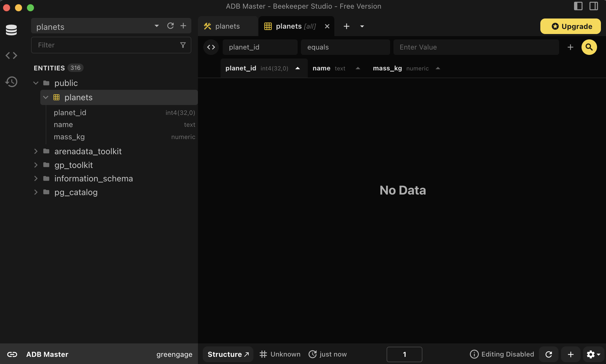Collapse the planets table columns
Screen dimensions: 606x364
click(46, 97)
